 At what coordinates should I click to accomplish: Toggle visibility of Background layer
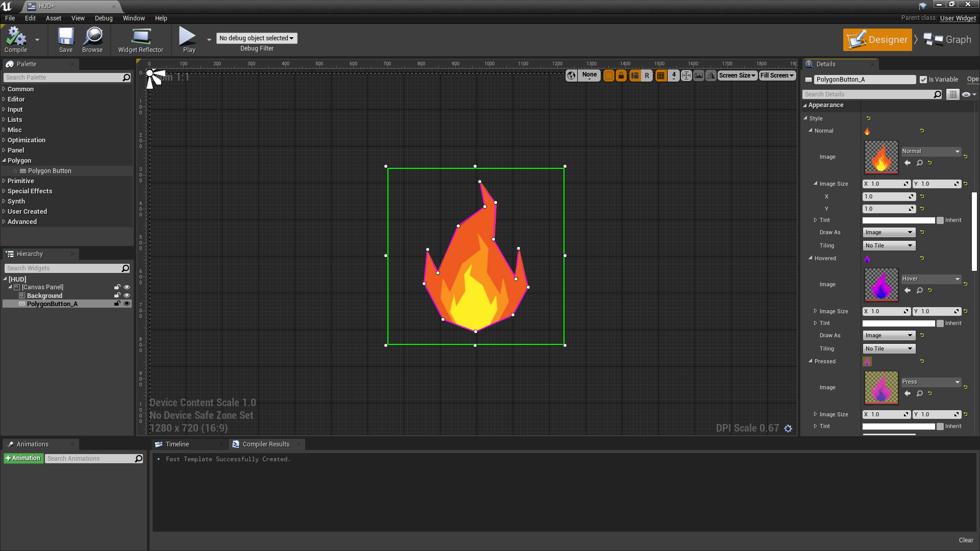[127, 295]
